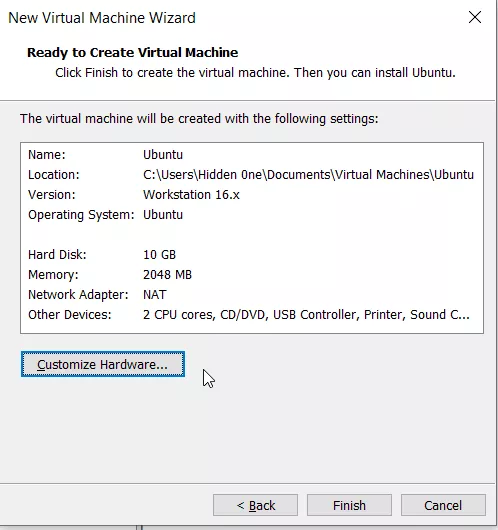Screen dimensions: 498x530
Task: Click the 'Click Finish to create' instruction text
Action: (x=255, y=73)
